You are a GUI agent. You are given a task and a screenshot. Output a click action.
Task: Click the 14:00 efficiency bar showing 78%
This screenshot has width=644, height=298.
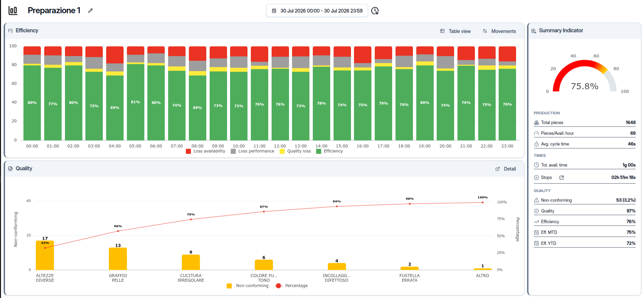tap(321, 103)
